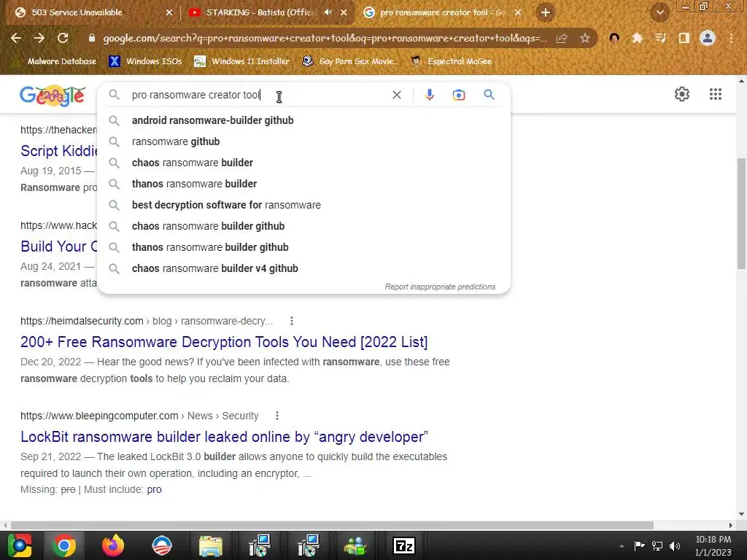Bookmark this page with the star icon
Image resolution: width=747 pixels, height=560 pixels.
point(585,38)
